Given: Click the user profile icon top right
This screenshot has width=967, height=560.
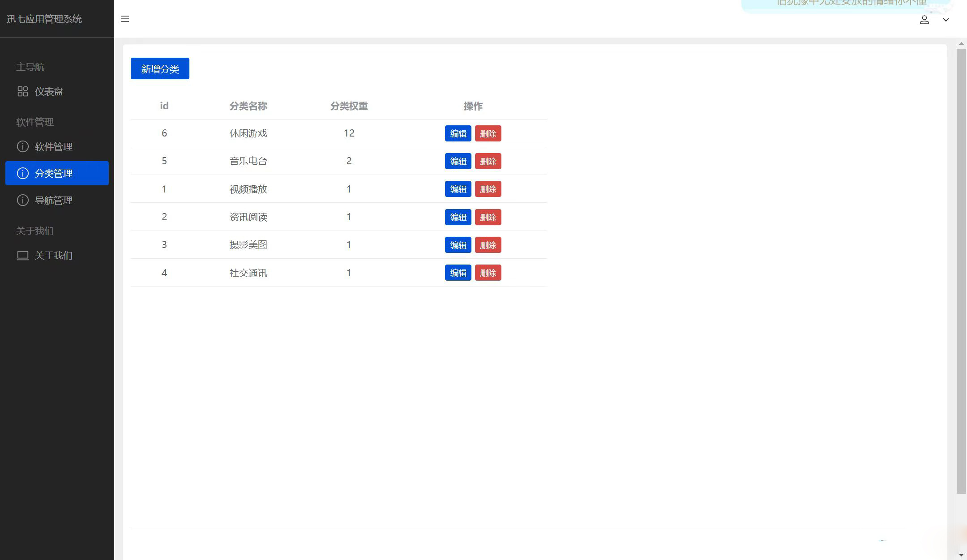Looking at the screenshot, I should click(x=924, y=19).
